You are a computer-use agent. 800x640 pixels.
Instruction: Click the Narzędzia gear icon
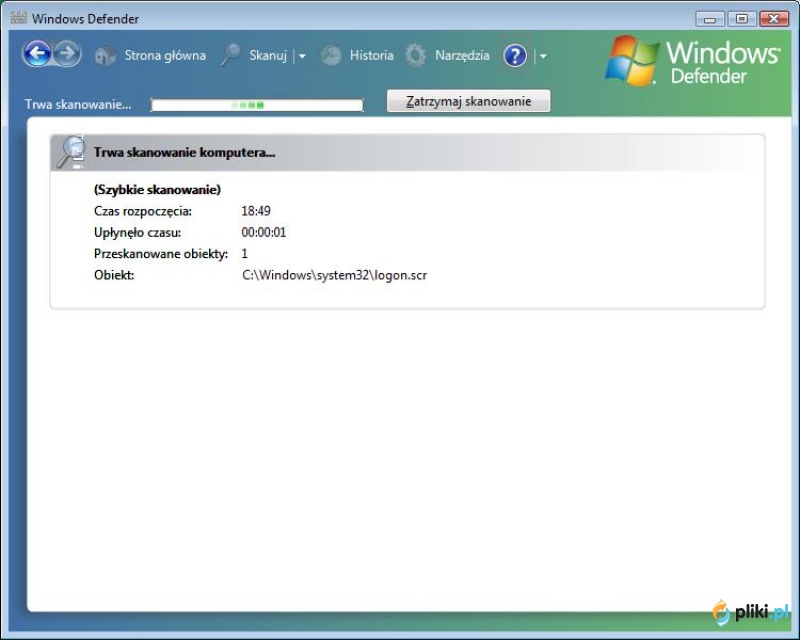click(415, 55)
